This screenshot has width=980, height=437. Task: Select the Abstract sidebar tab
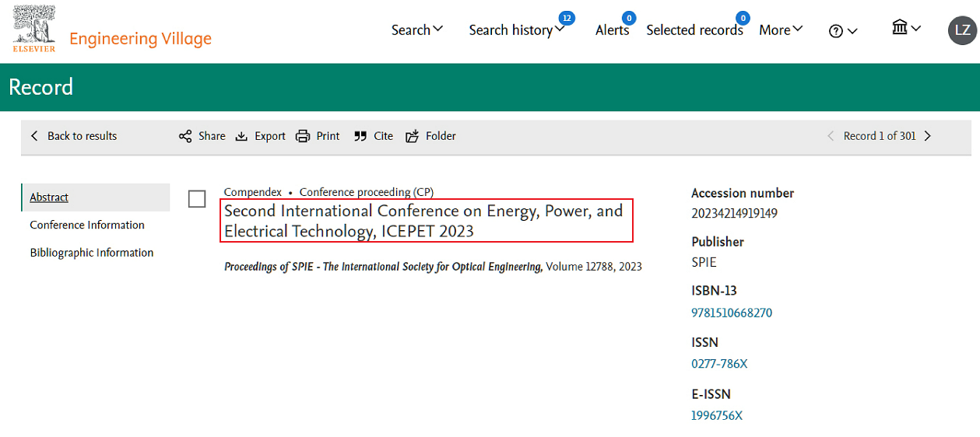(x=96, y=198)
